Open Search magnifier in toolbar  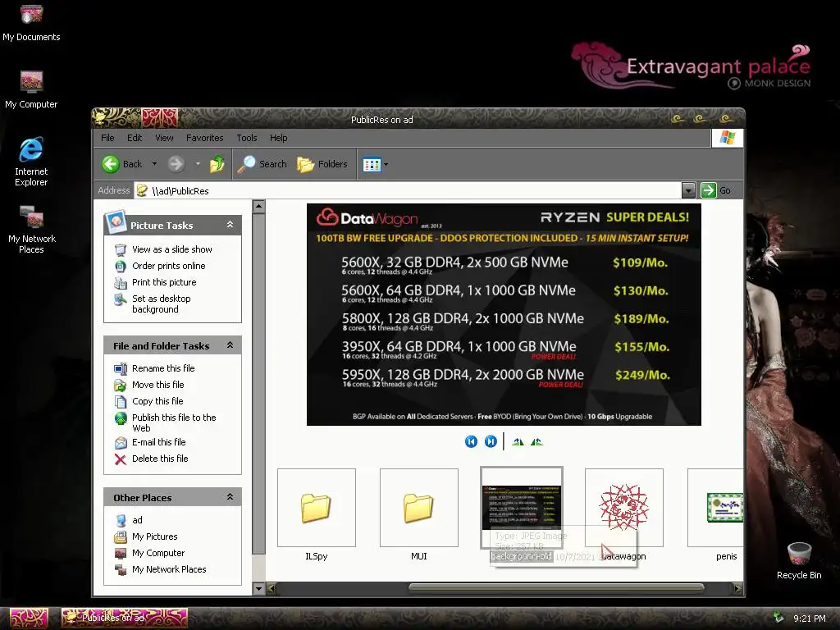(246, 164)
